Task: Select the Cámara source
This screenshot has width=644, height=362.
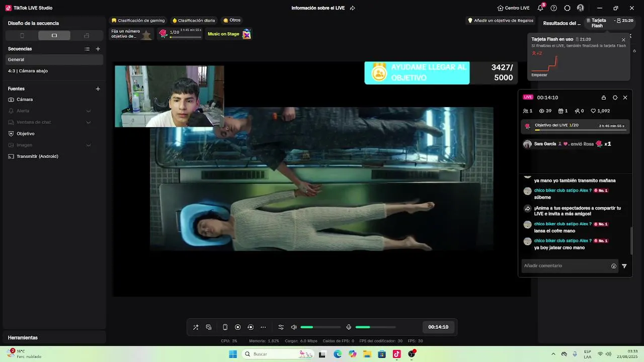Action: click(x=54, y=100)
